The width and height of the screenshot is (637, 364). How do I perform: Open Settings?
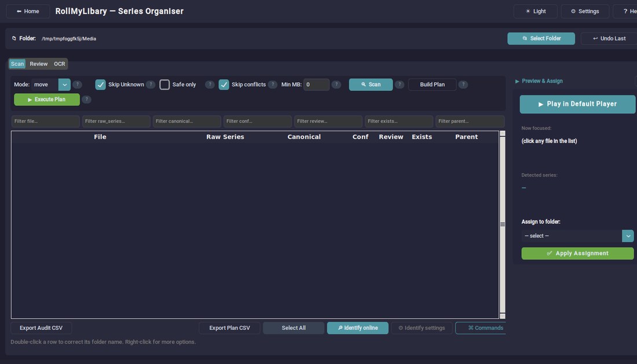585,12
